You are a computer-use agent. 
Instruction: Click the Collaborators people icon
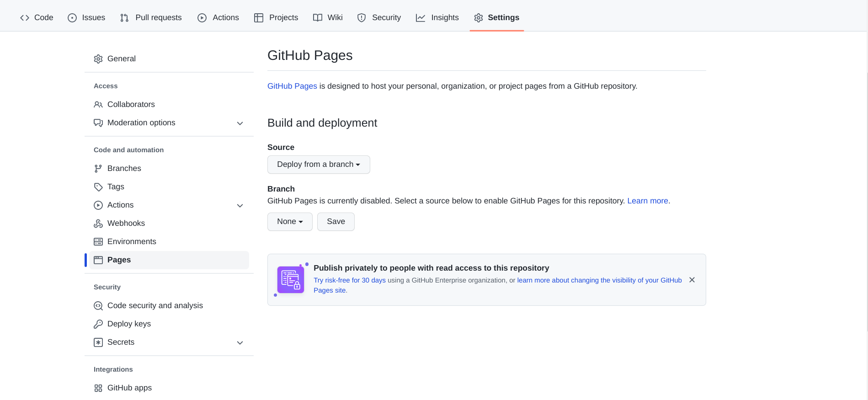tap(98, 105)
